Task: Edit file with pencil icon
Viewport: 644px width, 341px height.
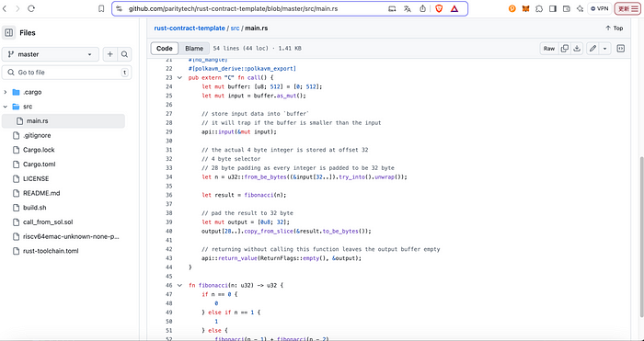Action: (592, 49)
